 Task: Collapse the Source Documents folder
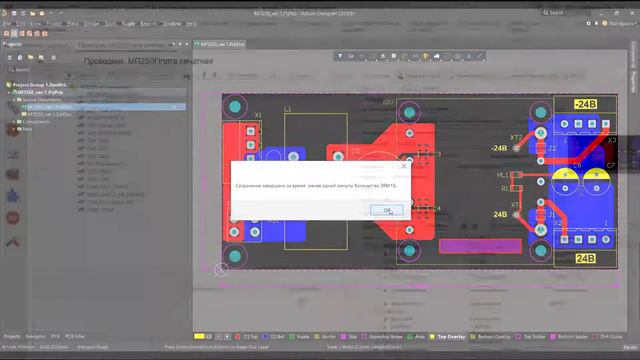(x=14, y=100)
